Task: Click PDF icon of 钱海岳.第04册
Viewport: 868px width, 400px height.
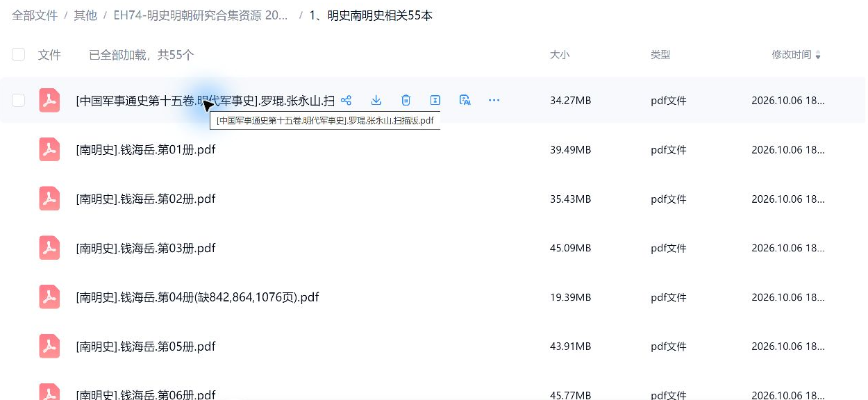Action: pyautogui.click(x=49, y=297)
